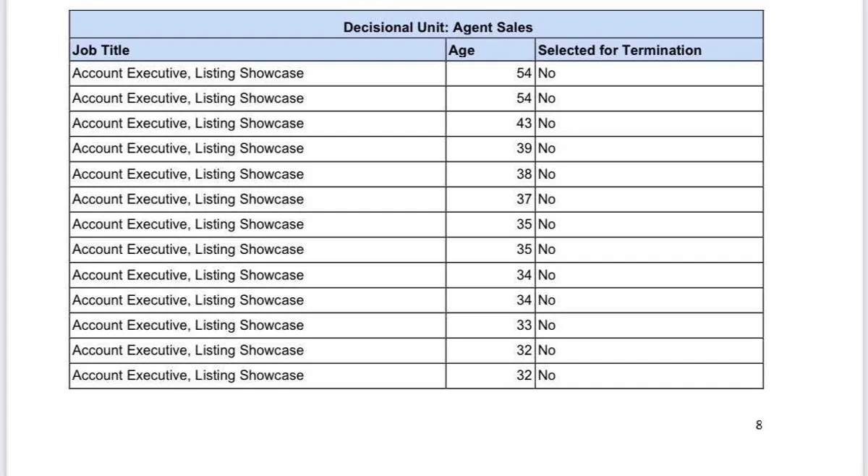
Task: Select the age cell showing 39
Action: click(x=524, y=148)
